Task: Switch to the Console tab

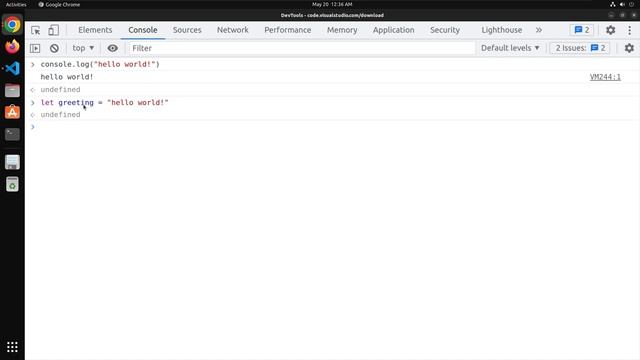Action: pyautogui.click(x=143, y=30)
